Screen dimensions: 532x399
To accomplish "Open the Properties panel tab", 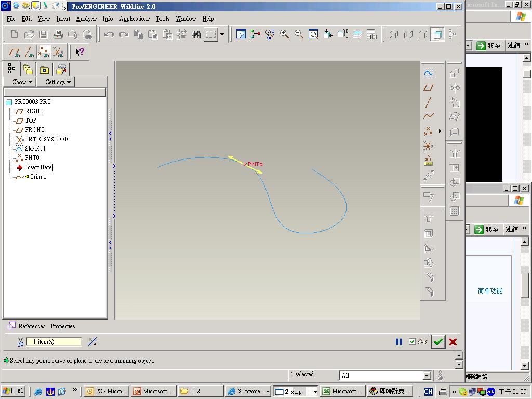I will [x=63, y=326].
